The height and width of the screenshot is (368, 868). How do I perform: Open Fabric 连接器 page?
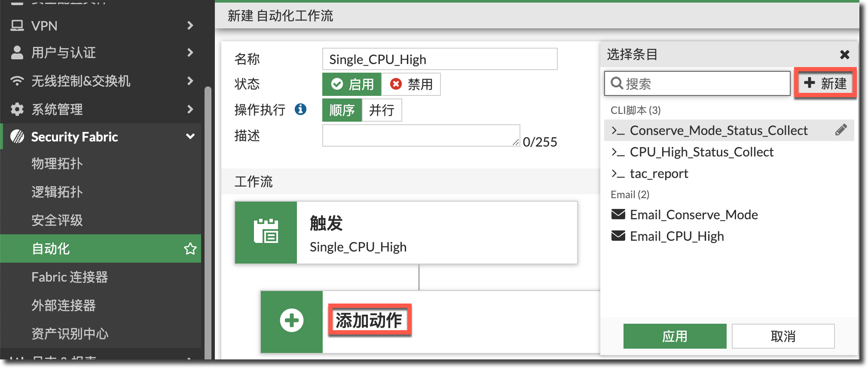[70, 277]
